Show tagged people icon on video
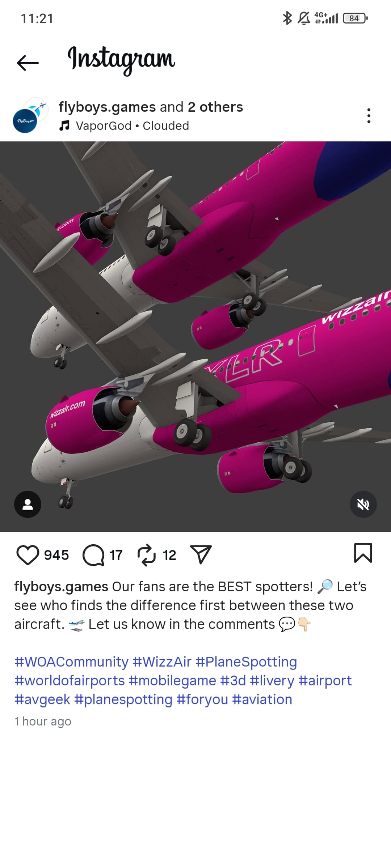Screen dimensions: 391x868 pyautogui.click(x=28, y=504)
